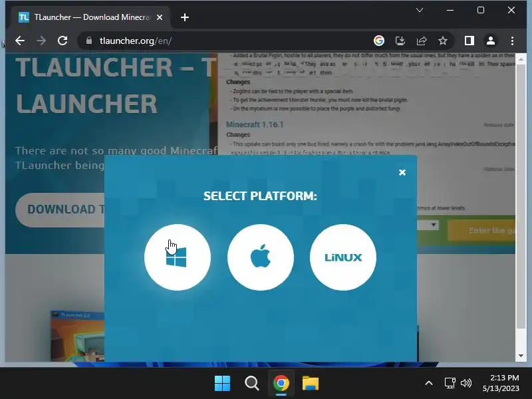
Task: Open network settings in tray
Action: coord(450,384)
